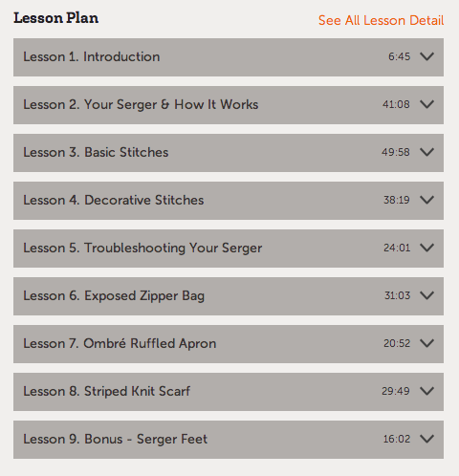The height and width of the screenshot is (476, 459).
Task: Open Lesson 6. Exposed Zipper Bag row
Action: click(x=229, y=296)
